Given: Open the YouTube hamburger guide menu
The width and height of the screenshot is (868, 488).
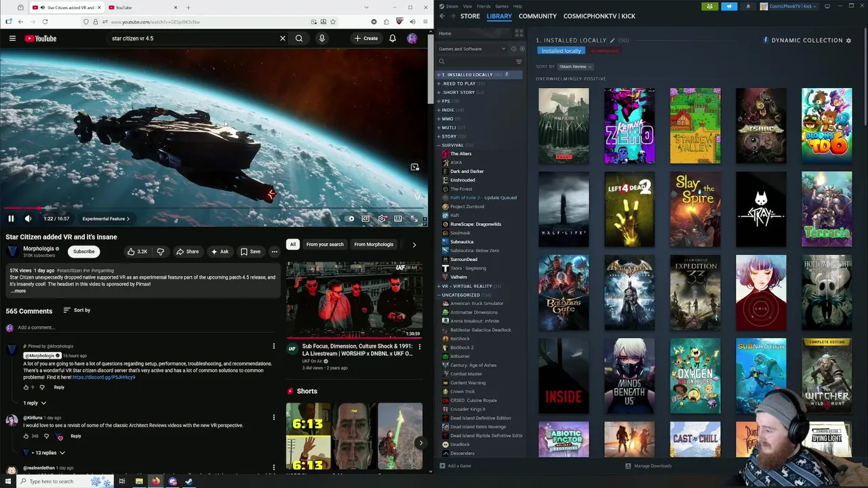Looking at the screenshot, I should coord(12,39).
